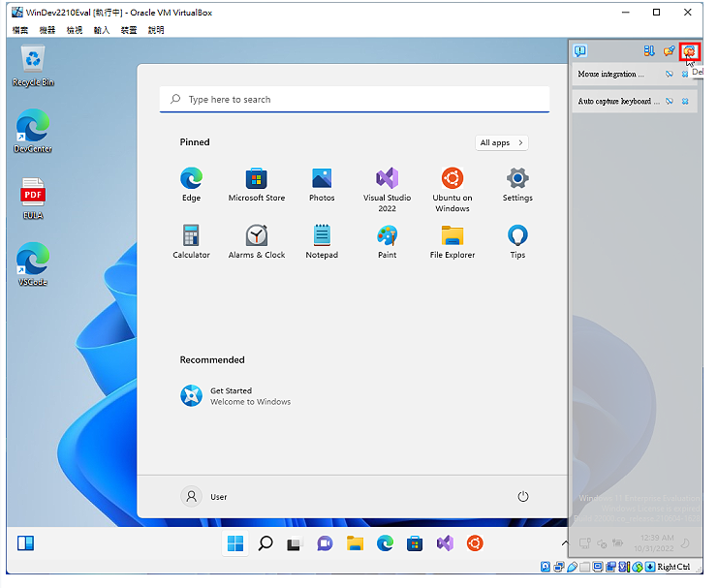The width and height of the screenshot is (718, 588).
Task: Dismiss forever the Mouse integration notification
Action: coord(669,74)
